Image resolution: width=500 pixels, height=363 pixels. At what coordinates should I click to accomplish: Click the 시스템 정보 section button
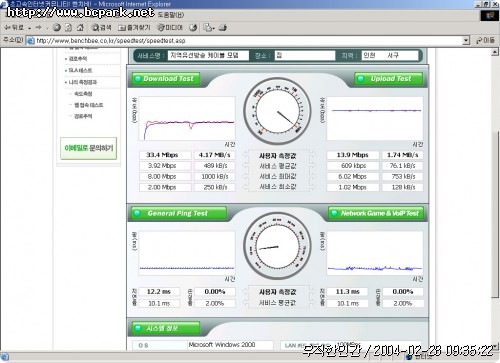(166, 328)
